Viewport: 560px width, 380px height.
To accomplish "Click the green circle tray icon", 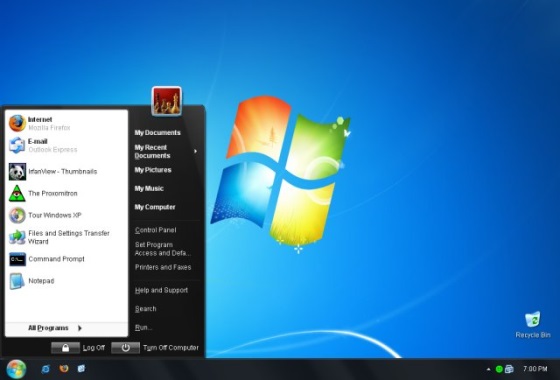I will point(499,369).
